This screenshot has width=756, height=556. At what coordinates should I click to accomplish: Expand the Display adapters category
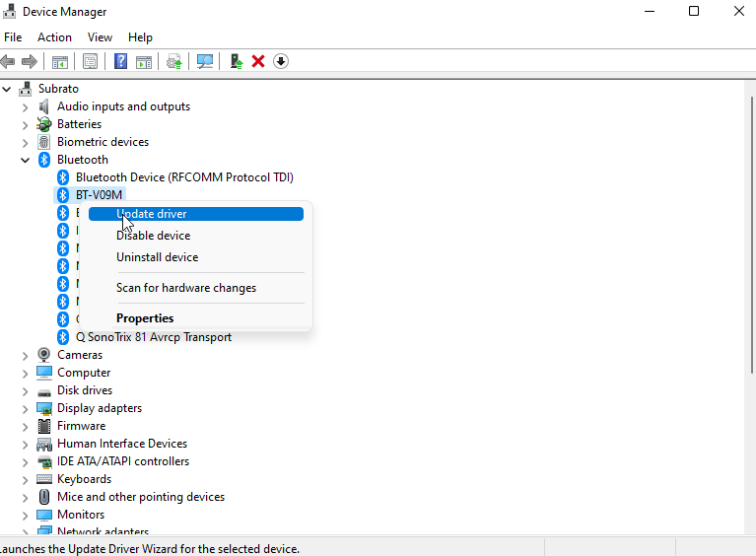(x=26, y=408)
